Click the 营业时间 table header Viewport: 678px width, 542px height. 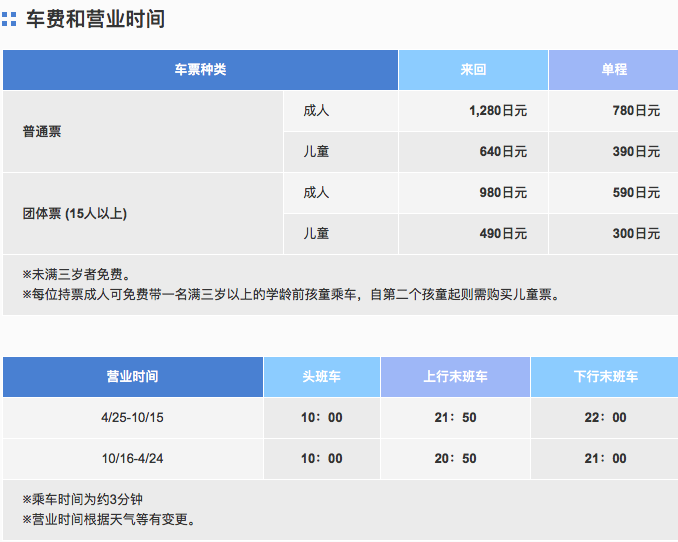(x=132, y=377)
